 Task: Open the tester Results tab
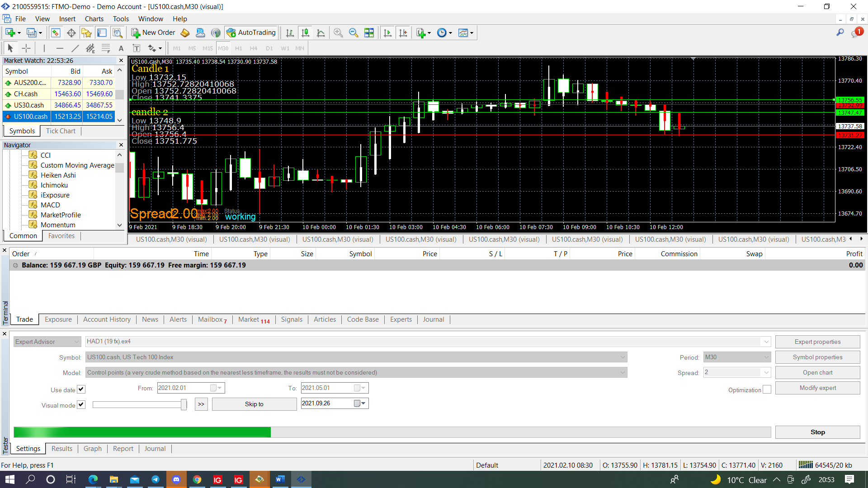click(62, 449)
